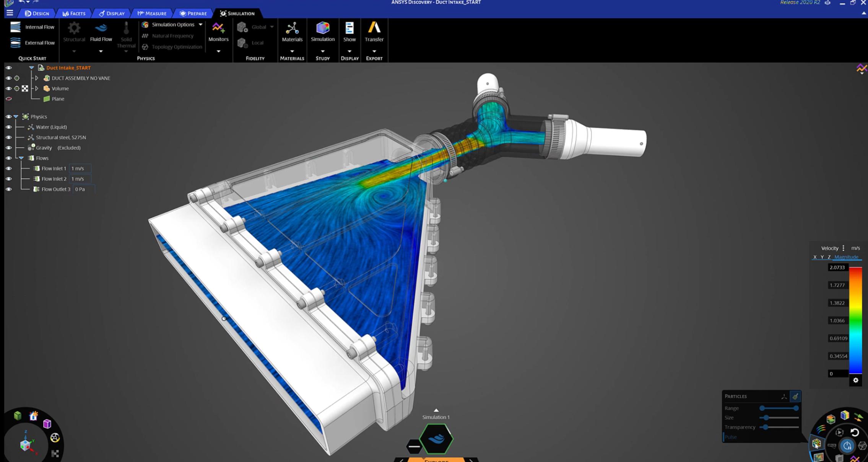Toggle visibility of the Water (Liquid) material
This screenshot has height=462, width=868.
click(x=8, y=127)
